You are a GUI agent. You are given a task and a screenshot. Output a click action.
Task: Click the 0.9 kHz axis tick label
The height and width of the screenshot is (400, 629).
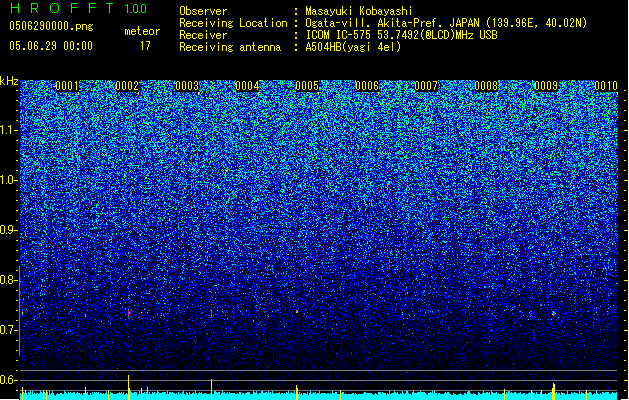click(9, 230)
